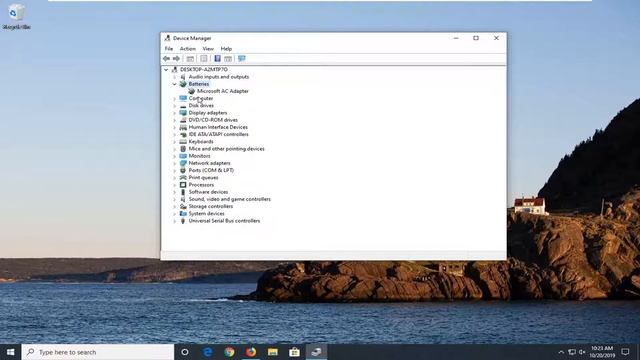Click the Show/Hide Action Pane toolbar icon
640x360 pixels.
point(228,59)
